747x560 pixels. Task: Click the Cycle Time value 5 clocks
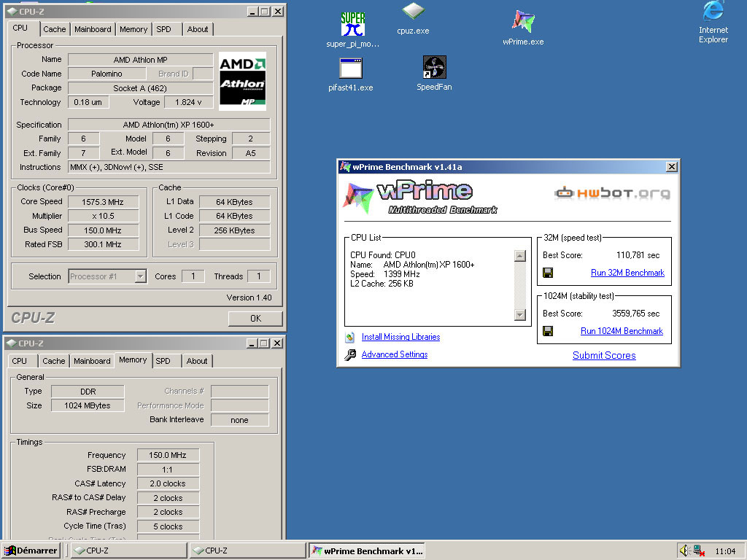point(168,526)
